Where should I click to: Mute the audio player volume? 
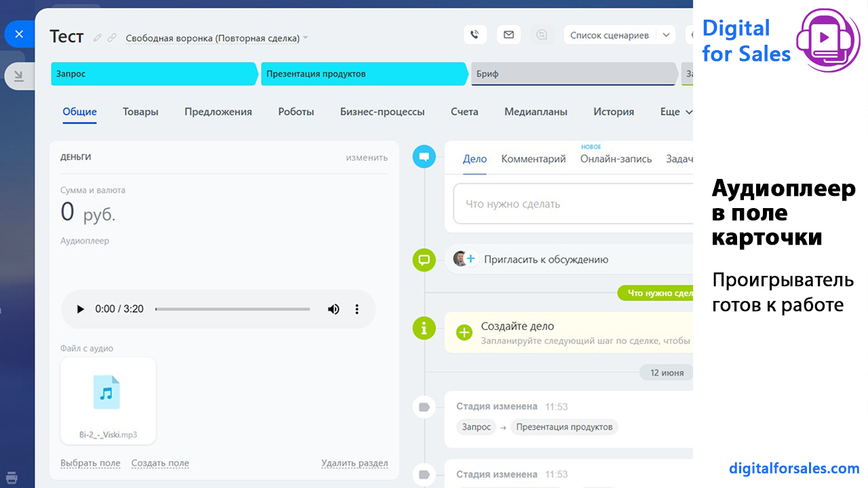click(334, 309)
